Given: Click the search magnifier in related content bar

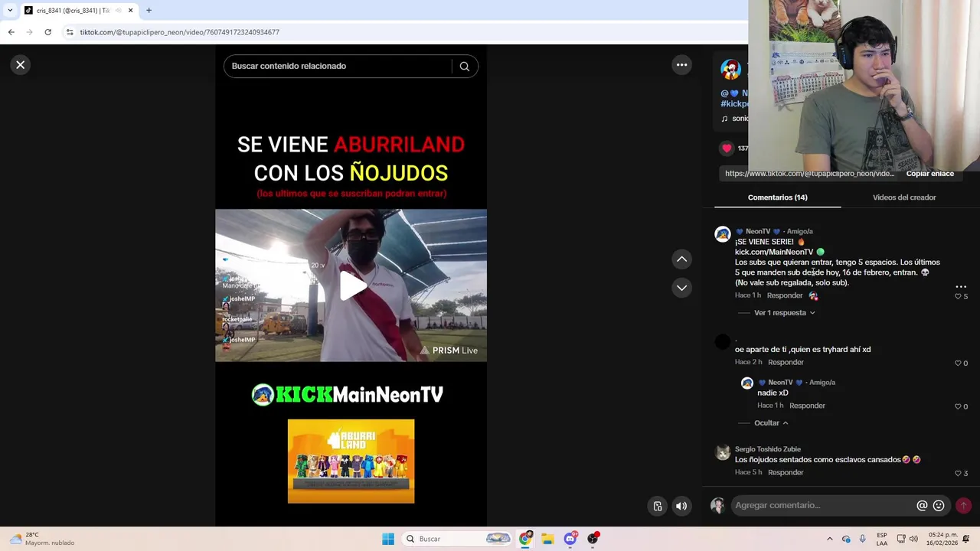Looking at the screenshot, I should pyautogui.click(x=464, y=66).
